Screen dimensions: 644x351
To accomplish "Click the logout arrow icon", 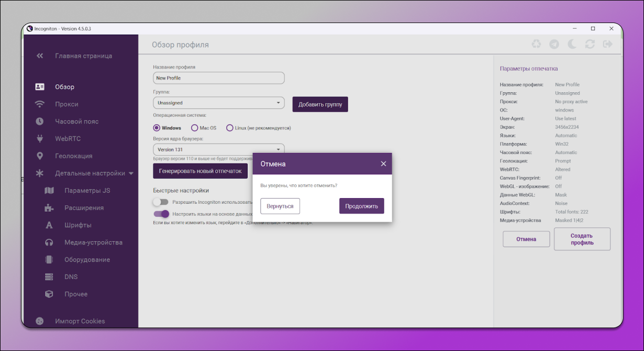I will coord(608,45).
